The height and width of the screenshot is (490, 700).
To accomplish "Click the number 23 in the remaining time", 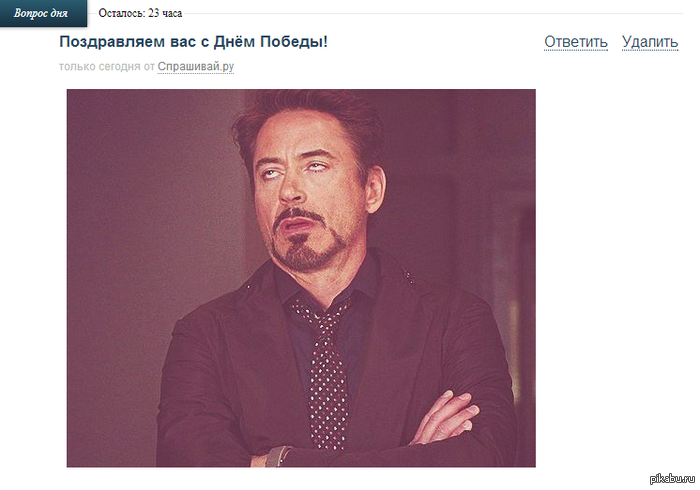I will (154, 13).
